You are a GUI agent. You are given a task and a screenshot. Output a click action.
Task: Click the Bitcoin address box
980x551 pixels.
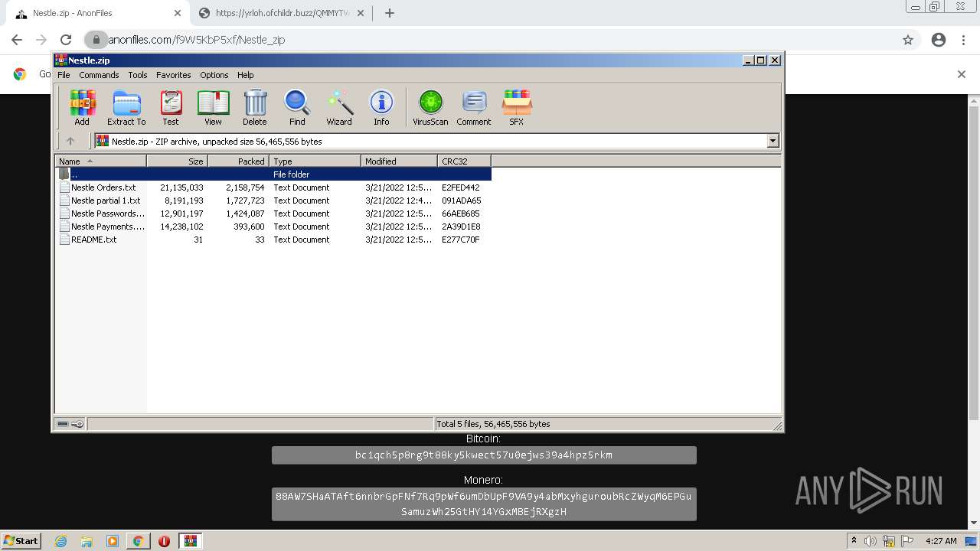(x=484, y=455)
